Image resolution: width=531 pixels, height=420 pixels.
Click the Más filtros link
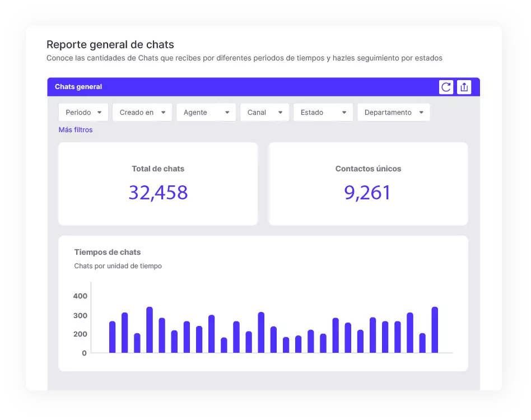coord(76,130)
